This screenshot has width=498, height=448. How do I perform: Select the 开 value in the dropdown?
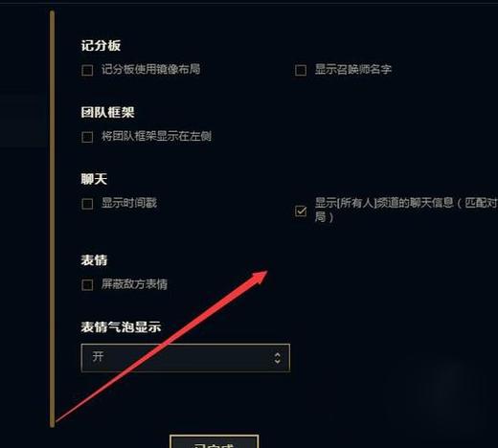(x=98, y=356)
